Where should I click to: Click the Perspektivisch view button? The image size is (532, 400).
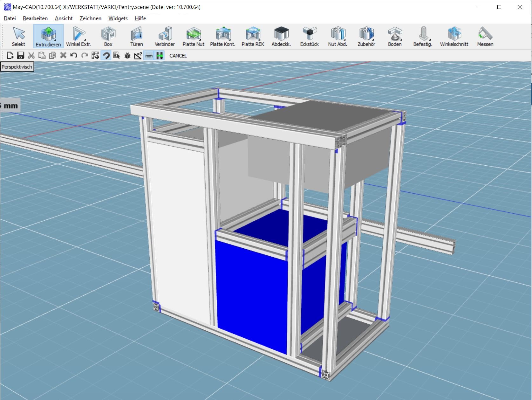click(x=17, y=67)
